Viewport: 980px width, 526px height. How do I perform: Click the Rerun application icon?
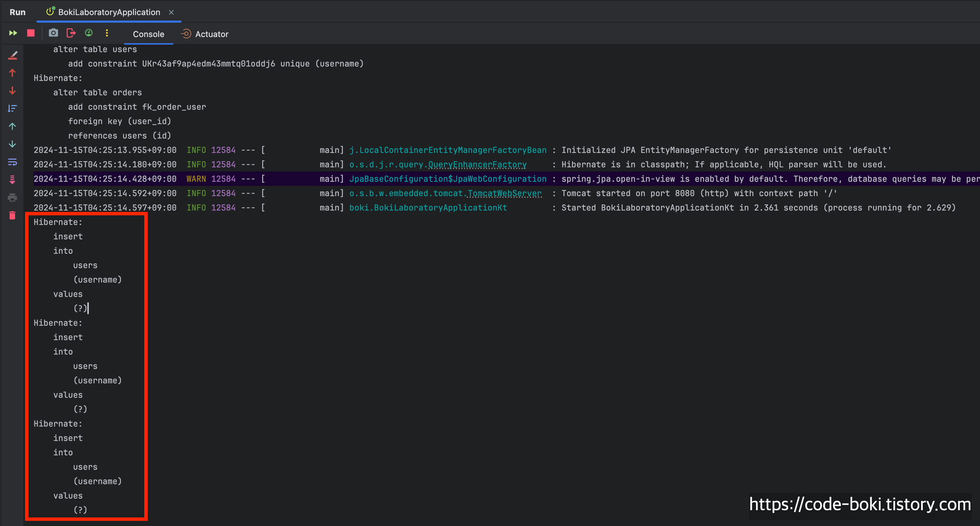[x=13, y=33]
